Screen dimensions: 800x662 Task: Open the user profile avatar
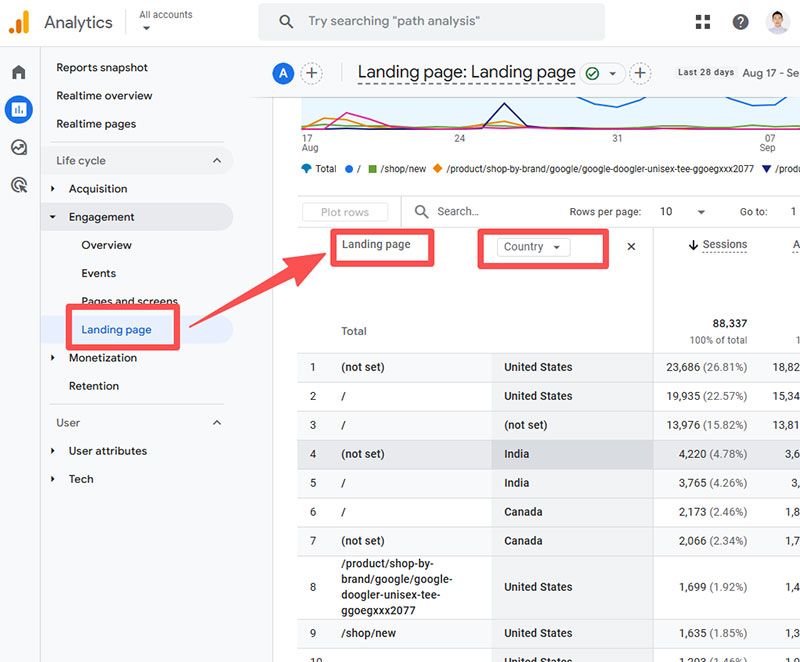click(x=777, y=22)
